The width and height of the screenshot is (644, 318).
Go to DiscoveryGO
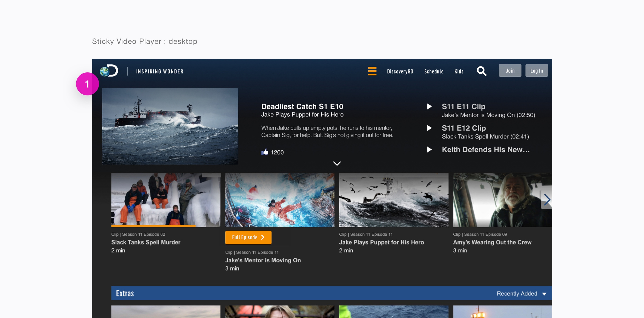[400, 72]
